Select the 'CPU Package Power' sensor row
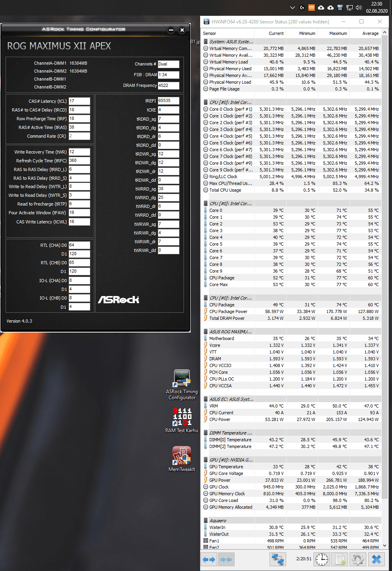392x571 pixels. click(x=291, y=311)
